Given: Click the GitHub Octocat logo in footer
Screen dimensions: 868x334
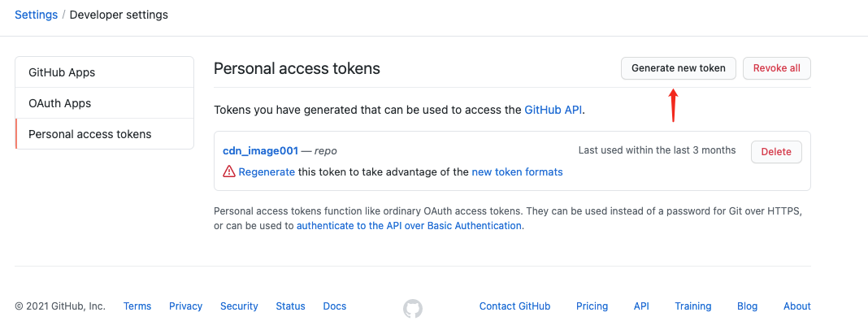Looking at the screenshot, I should 412,309.
